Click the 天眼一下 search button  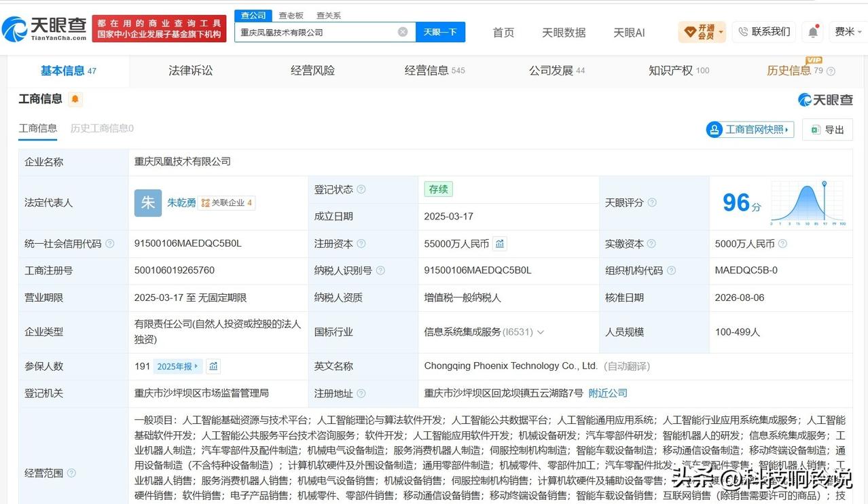[440, 32]
